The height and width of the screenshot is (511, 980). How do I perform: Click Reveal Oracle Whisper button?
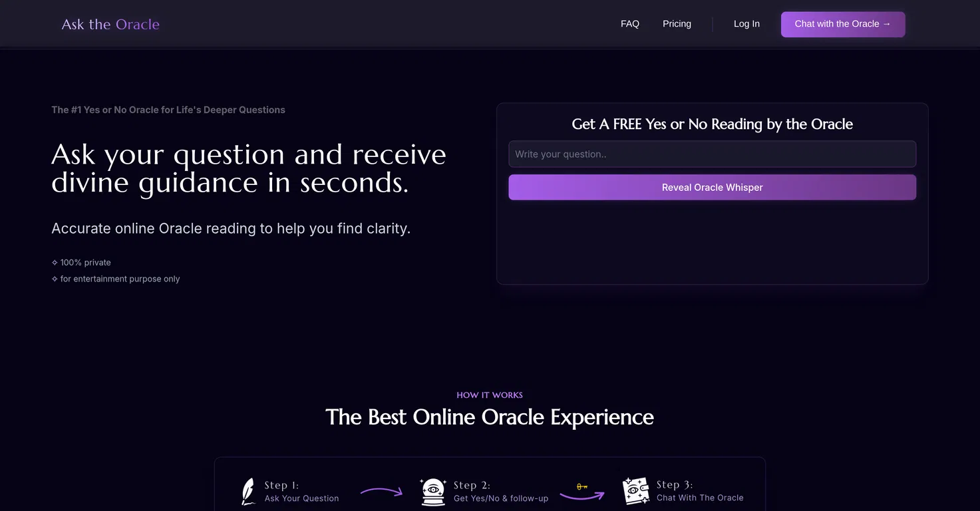712,188
